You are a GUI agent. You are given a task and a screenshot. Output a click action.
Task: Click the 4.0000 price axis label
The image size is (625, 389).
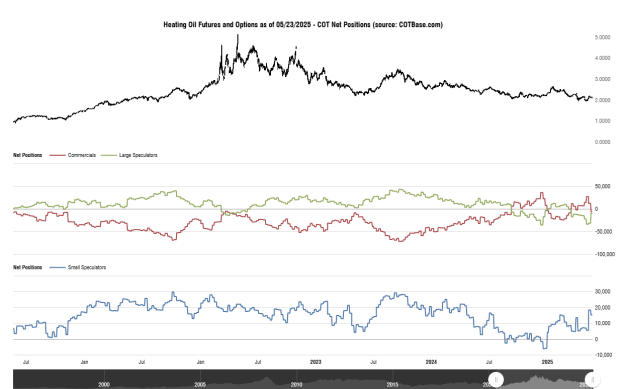(602, 58)
